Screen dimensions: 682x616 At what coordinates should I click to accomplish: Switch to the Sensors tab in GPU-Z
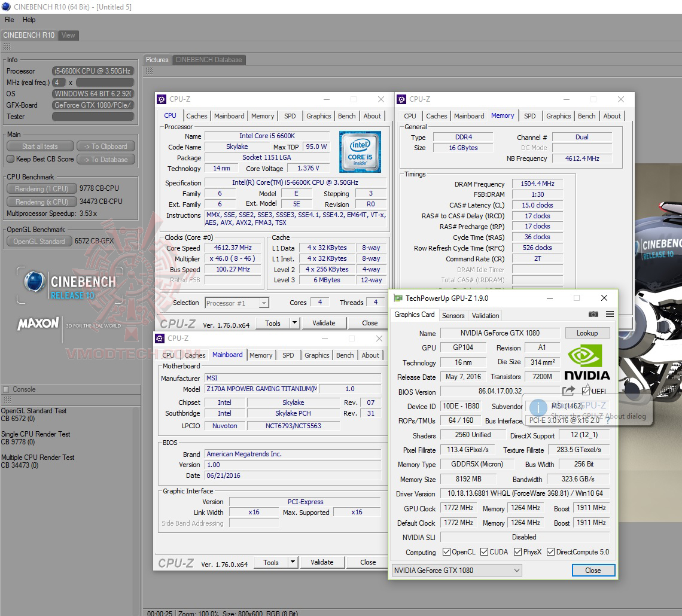point(453,315)
